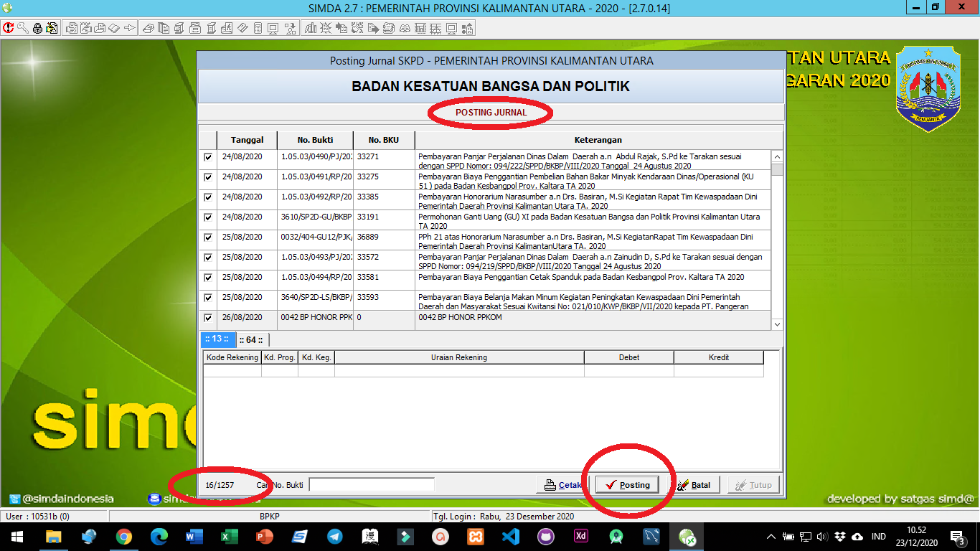The width and height of the screenshot is (980, 551).
Task: Click the bar chart icon in toolbar
Action: 311,29
